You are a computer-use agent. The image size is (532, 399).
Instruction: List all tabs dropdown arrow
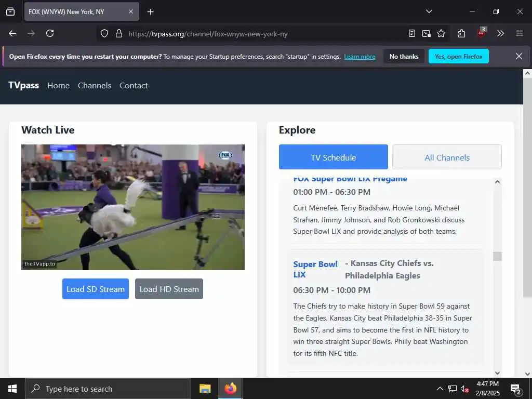[x=429, y=11]
